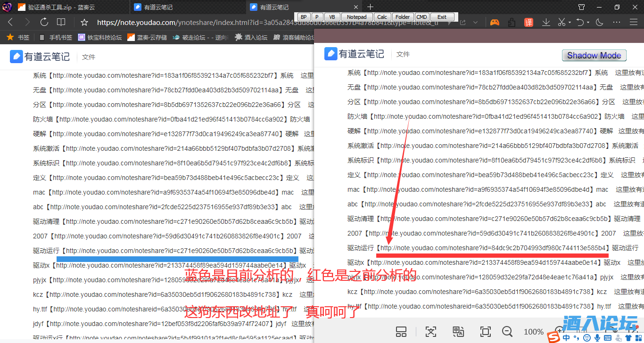Click the Folder button on floating toolbar
The image size is (644, 343).
pos(403,17)
